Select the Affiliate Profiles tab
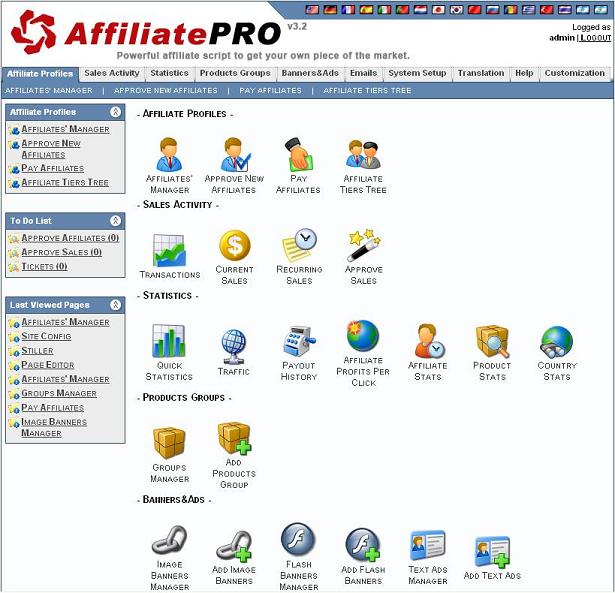The width and height of the screenshot is (615, 593). [x=40, y=74]
